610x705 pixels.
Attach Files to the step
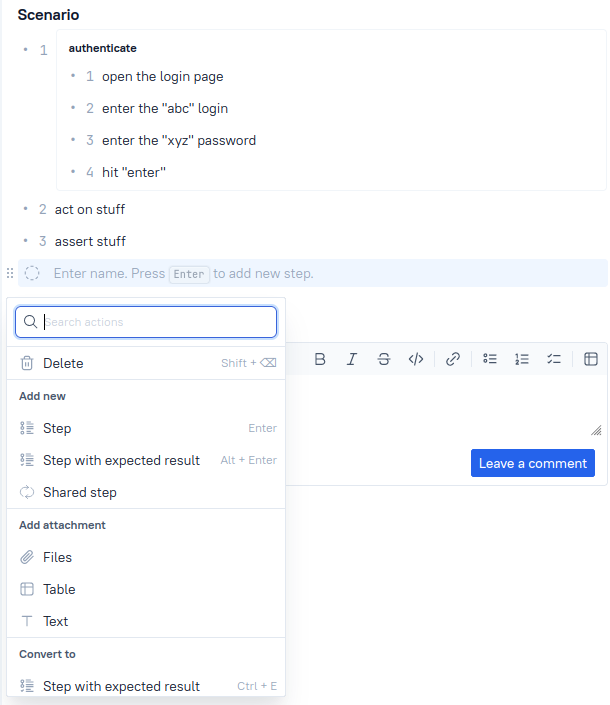[x=146, y=558]
